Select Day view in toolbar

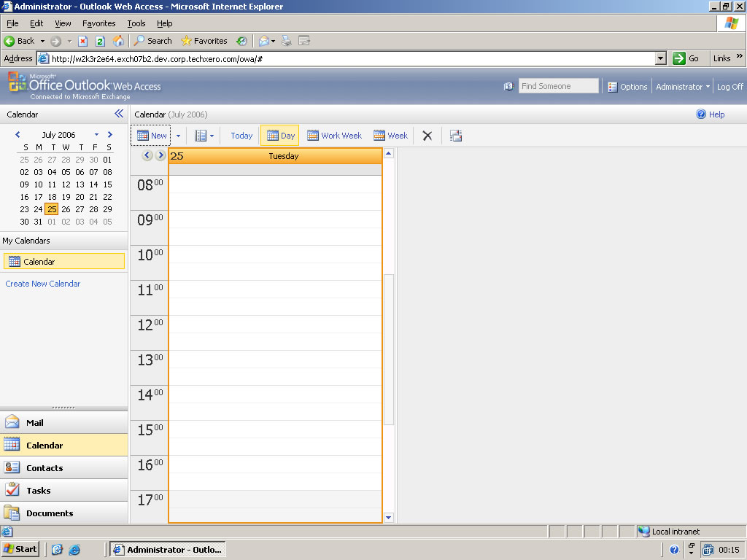[280, 136]
